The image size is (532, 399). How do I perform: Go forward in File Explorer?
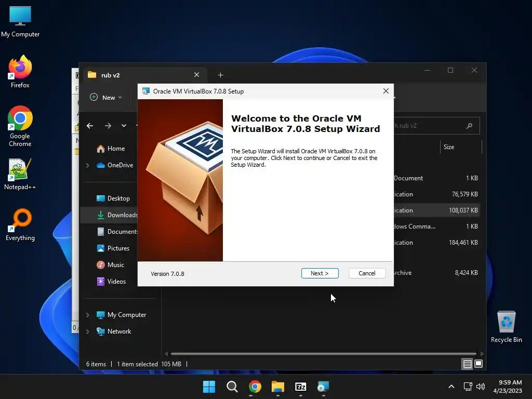(x=108, y=126)
